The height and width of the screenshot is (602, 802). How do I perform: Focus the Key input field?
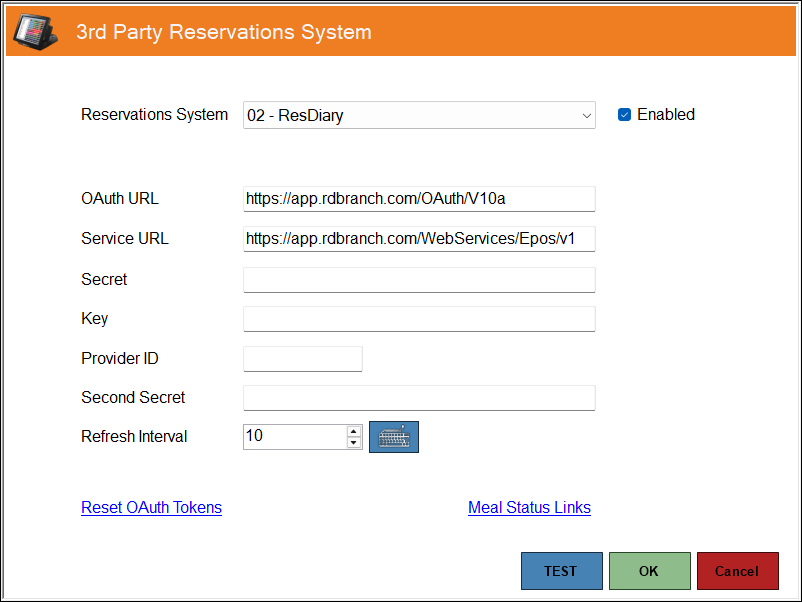[x=419, y=318]
